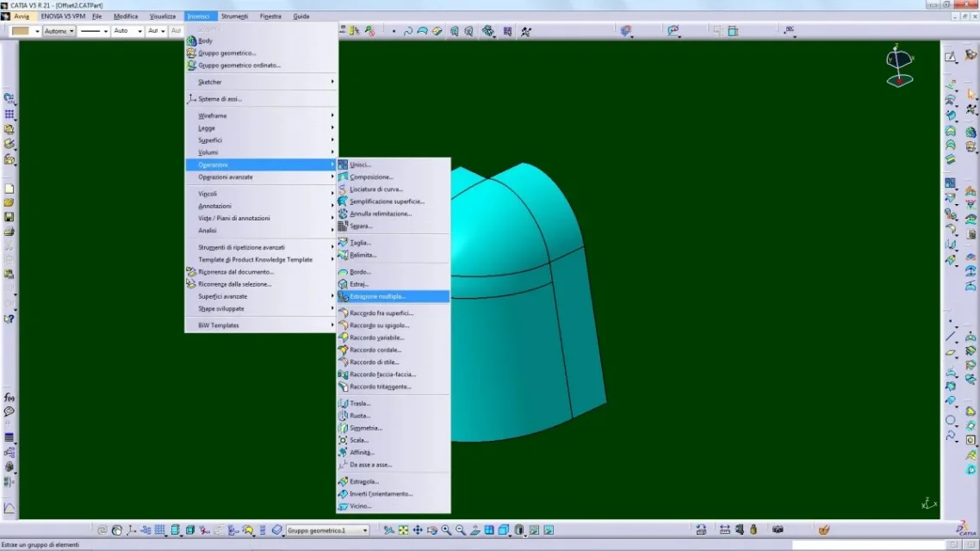Click the Pan view icon in bottom toolbar
Viewport: 980px width, 551px height.
tap(418, 530)
